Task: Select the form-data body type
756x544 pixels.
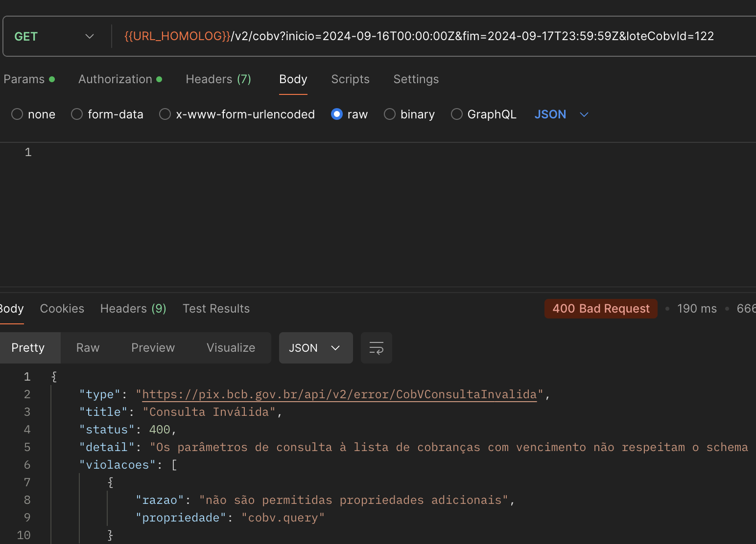Action: [107, 114]
